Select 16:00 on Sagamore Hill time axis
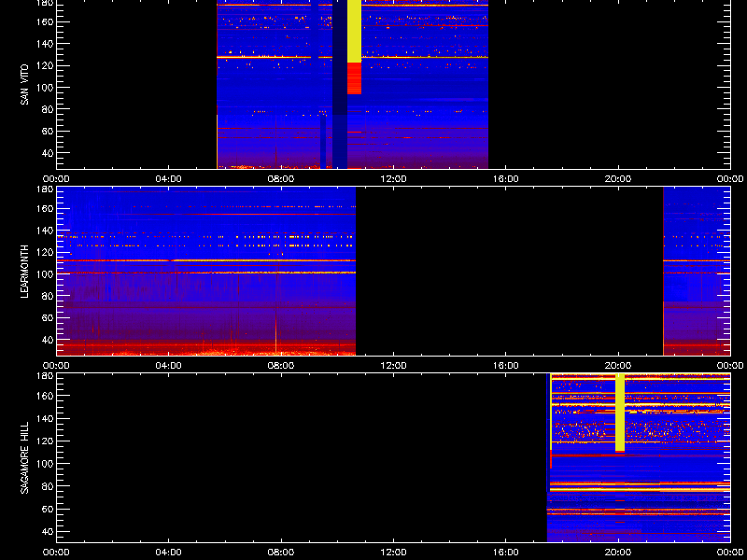 point(505,553)
